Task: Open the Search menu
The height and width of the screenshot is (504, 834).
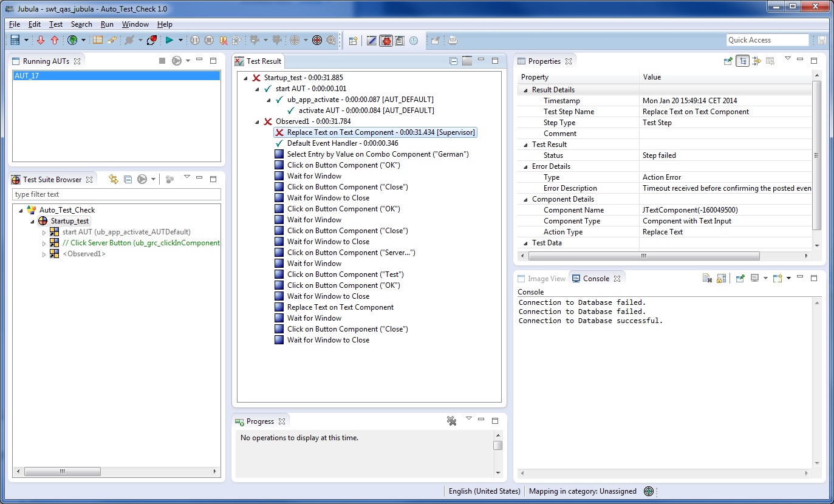Action: [x=81, y=24]
